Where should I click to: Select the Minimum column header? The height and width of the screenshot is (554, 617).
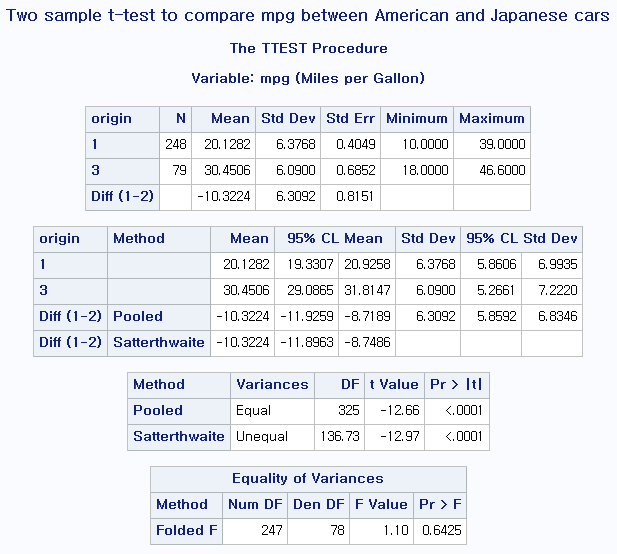[x=417, y=119]
